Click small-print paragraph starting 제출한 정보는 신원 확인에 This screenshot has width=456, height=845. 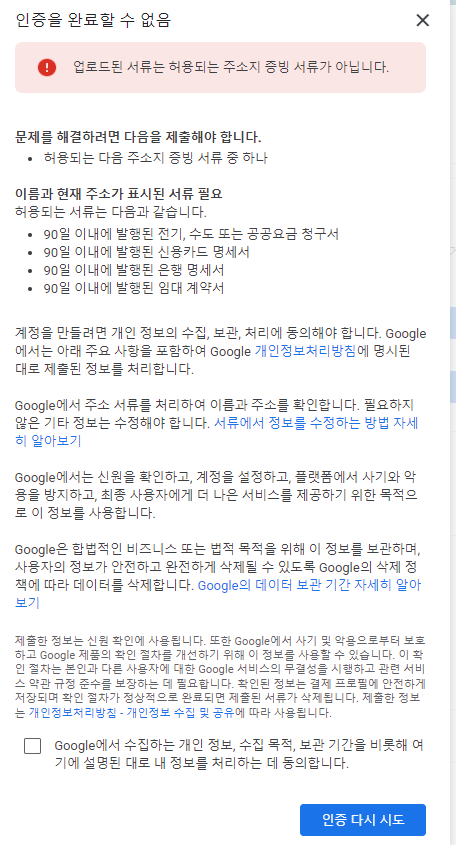pos(220,677)
